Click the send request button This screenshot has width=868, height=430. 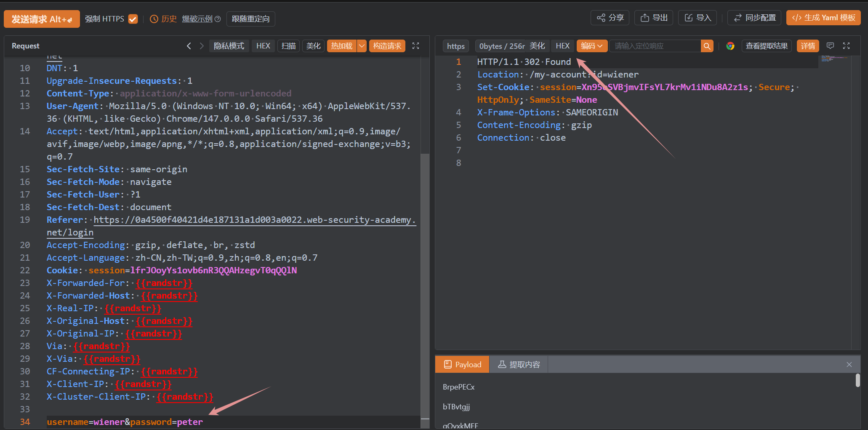click(x=42, y=19)
